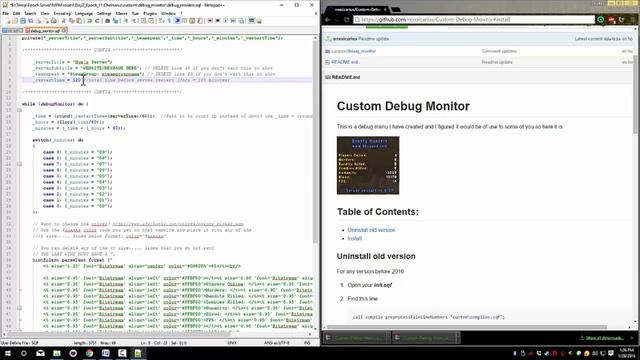This screenshot has width=640, height=360.
Task: Click the GitHub page vertical scrollbar
Action: (x=635, y=94)
